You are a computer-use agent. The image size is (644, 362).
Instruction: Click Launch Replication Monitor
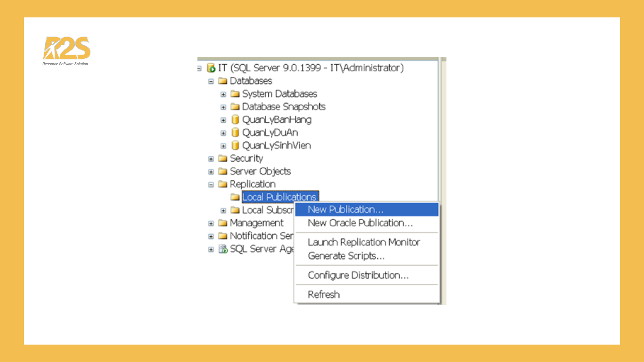(x=364, y=242)
